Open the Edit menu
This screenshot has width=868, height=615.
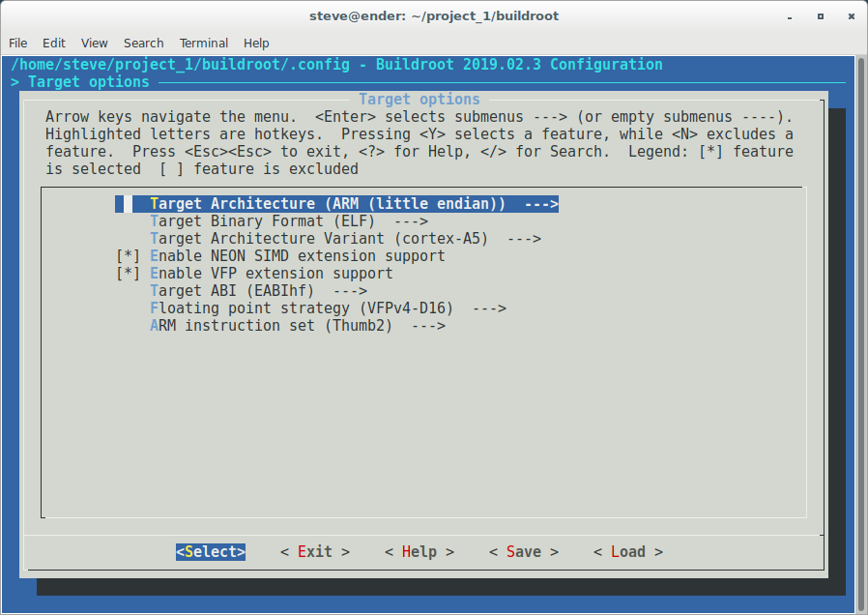pyautogui.click(x=54, y=44)
